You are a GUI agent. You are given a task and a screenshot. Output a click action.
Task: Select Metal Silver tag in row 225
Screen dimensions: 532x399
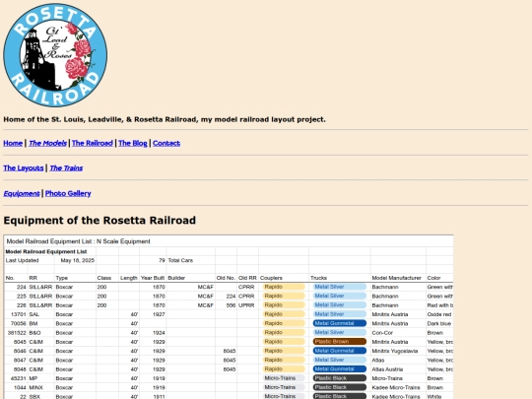[340, 297]
